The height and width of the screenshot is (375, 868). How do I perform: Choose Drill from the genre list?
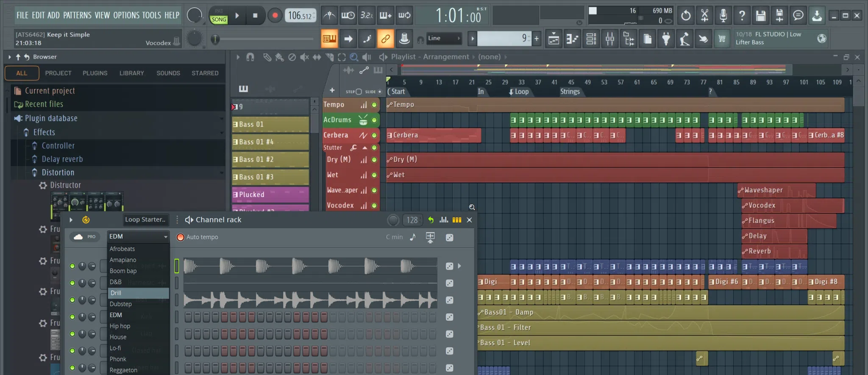click(x=139, y=293)
